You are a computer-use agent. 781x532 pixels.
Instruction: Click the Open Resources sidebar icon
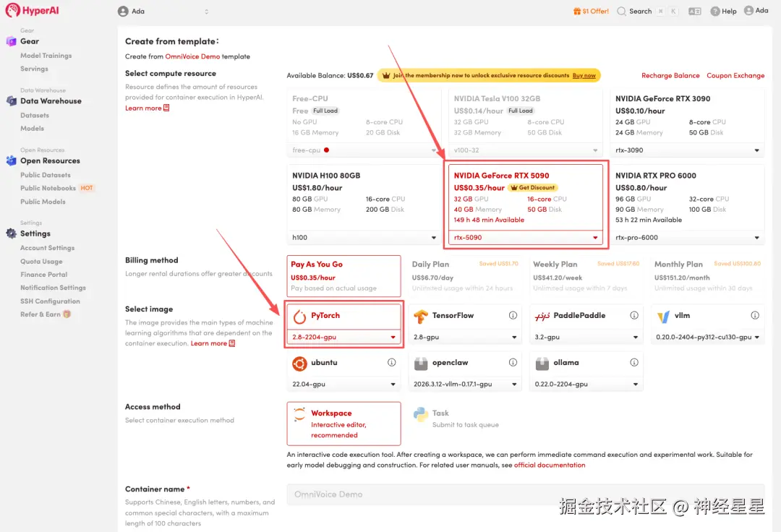point(11,160)
